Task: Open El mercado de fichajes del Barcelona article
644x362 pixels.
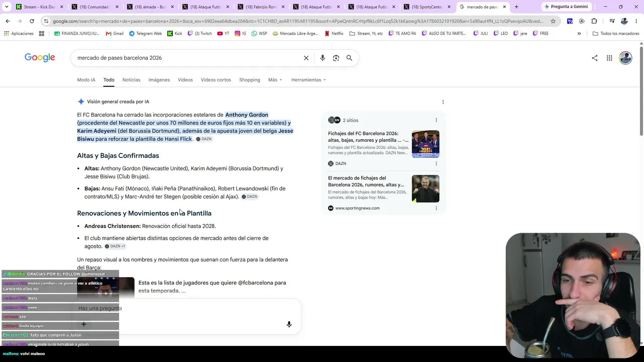Action: click(x=366, y=181)
